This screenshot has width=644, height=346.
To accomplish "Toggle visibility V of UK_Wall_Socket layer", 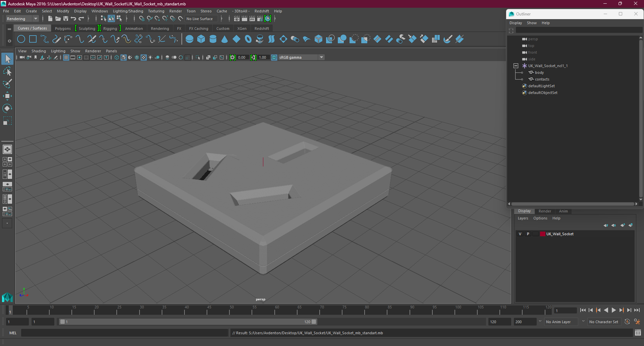I will (520, 234).
